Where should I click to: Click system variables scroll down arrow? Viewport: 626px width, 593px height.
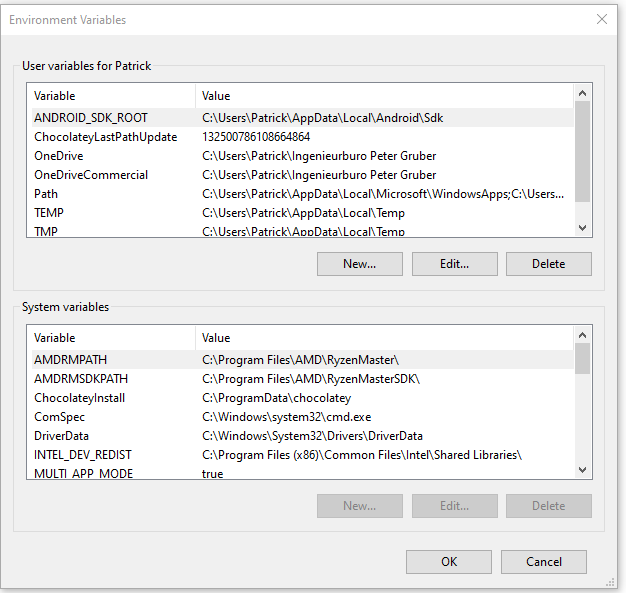pos(582,470)
